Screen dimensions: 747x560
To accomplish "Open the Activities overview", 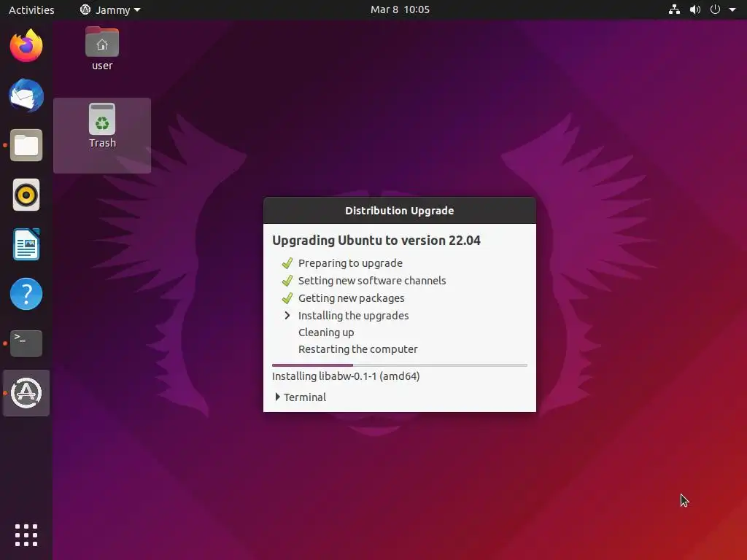I will tap(31, 9).
